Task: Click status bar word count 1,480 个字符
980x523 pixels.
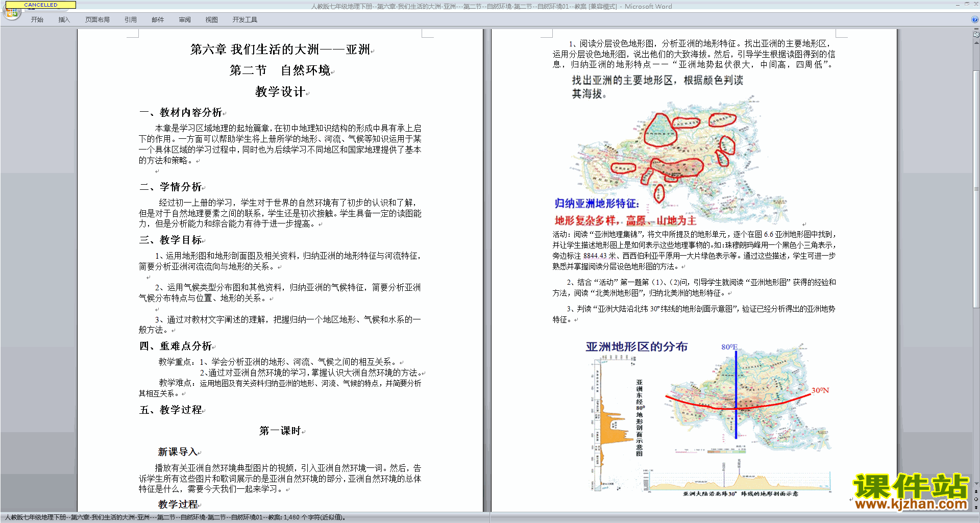Action: click(315, 517)
